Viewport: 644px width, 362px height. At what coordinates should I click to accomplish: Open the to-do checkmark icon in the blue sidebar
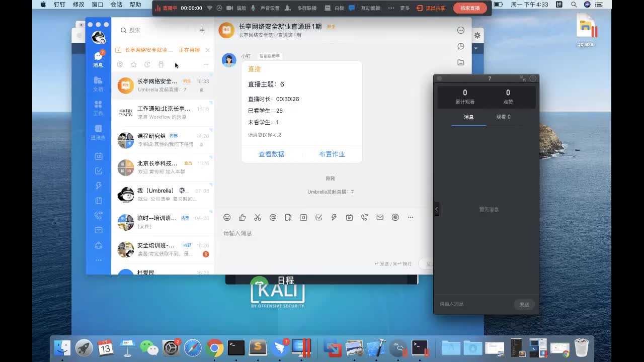99,171
